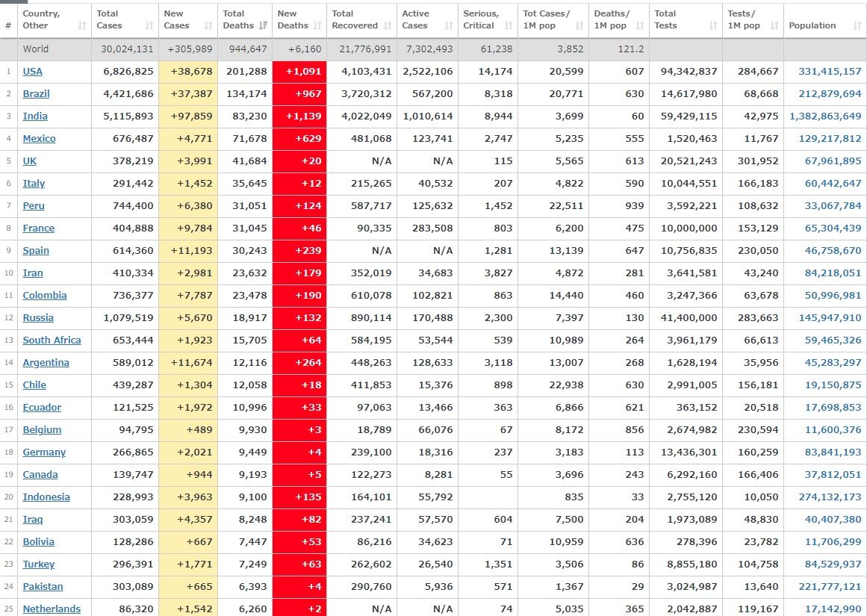Click the Tot Cases/1M pop header
This screenshot has width=867, height=616.
pyautogui.click(x=547, y=19)
